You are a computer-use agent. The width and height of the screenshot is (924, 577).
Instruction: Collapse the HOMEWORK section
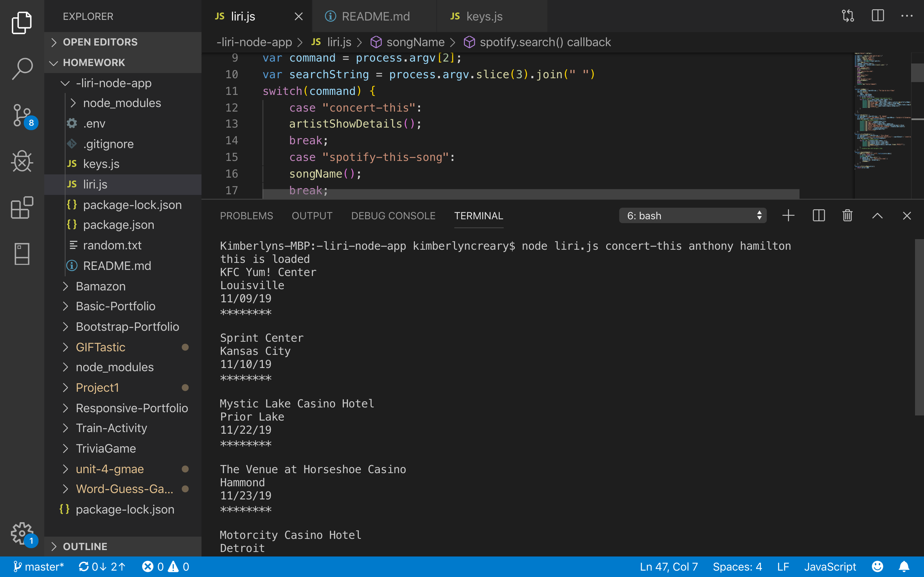[94, 62]
